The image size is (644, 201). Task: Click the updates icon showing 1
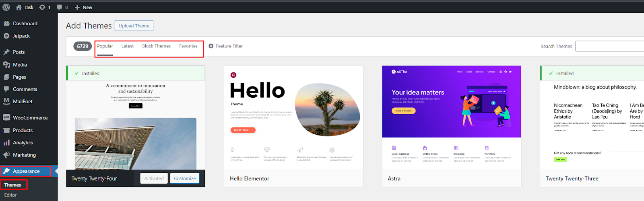(x=45, y=7)
